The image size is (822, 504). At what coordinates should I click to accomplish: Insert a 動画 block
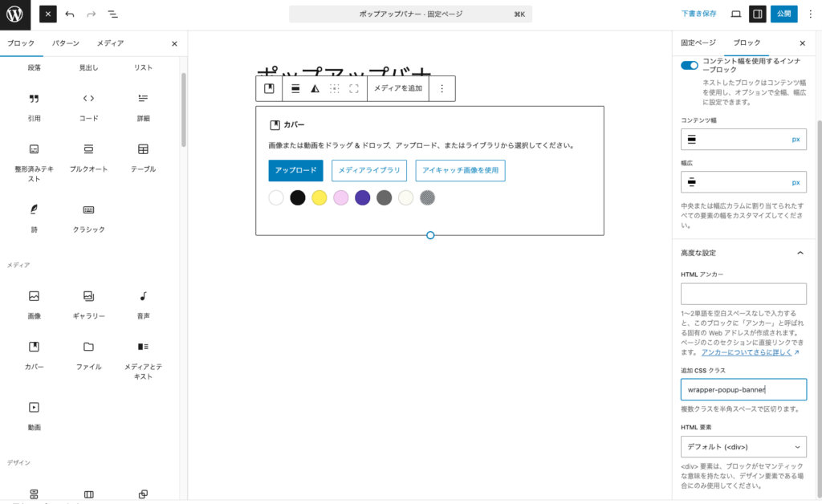point(33,411)
